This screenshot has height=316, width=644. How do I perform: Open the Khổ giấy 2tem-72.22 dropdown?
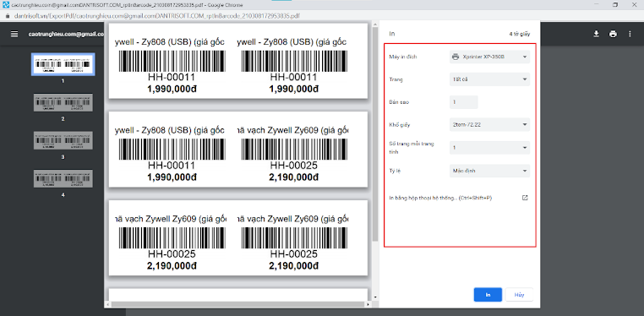point(489,124)
